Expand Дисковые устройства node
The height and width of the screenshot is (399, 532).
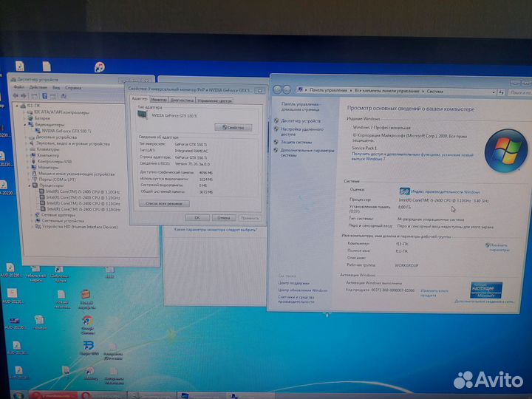pyautogui.click(x=26, y=137)
